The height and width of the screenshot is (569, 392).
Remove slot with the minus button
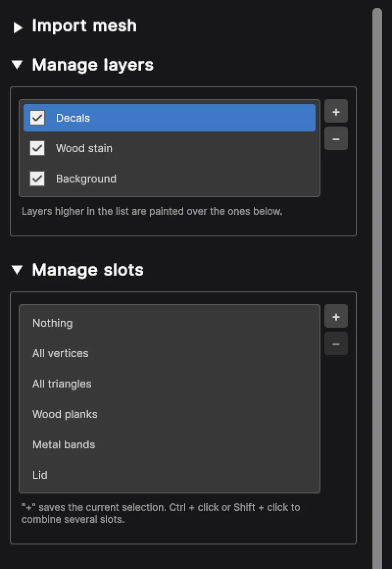(x=336, y=343)
